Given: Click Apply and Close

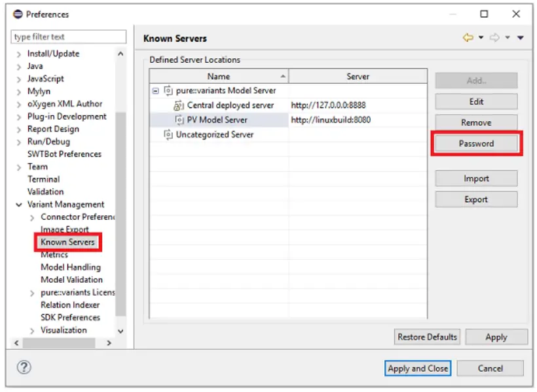Looking at the screenshot, I should (417, 368).
